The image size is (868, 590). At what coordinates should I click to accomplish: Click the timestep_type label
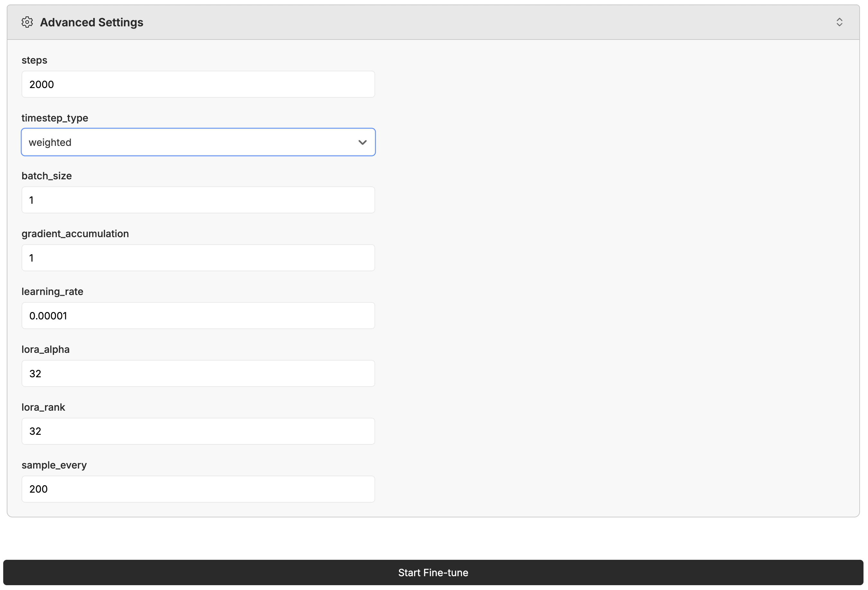click(x=55, y=118)
